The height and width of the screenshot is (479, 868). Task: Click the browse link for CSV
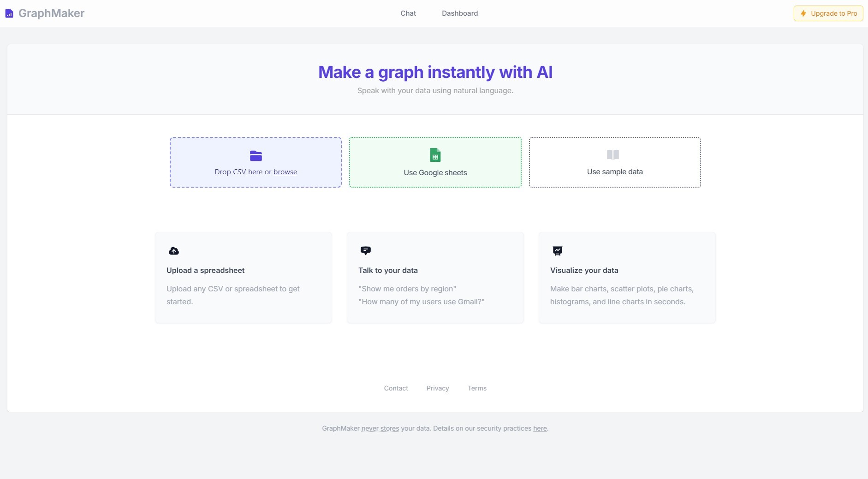coord(285,172)
